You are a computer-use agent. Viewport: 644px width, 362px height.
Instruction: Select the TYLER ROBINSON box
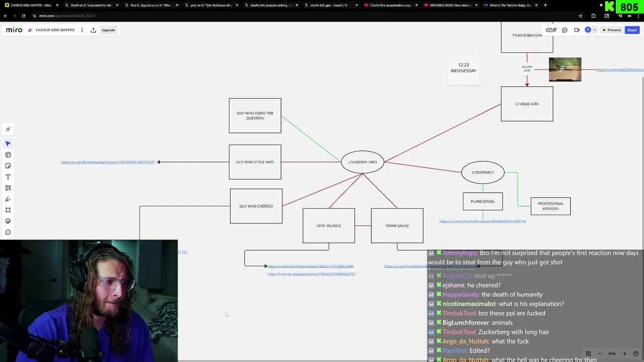pyautogui.click(x=527, y=38)
